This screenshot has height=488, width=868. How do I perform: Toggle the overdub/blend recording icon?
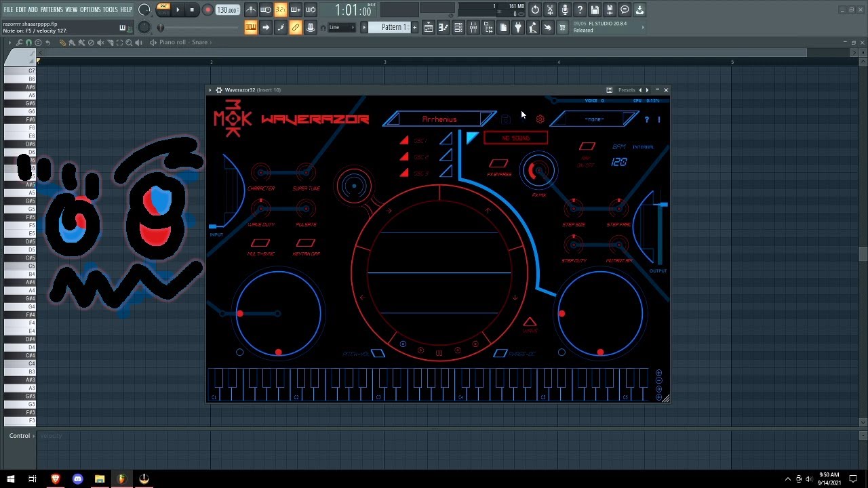tap(296, 10)
